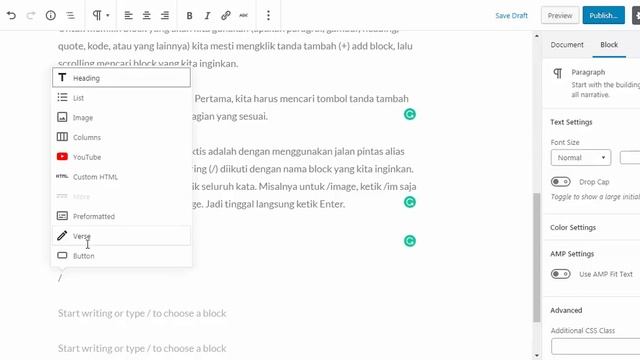Select Heading from the block list

point(121,78)
